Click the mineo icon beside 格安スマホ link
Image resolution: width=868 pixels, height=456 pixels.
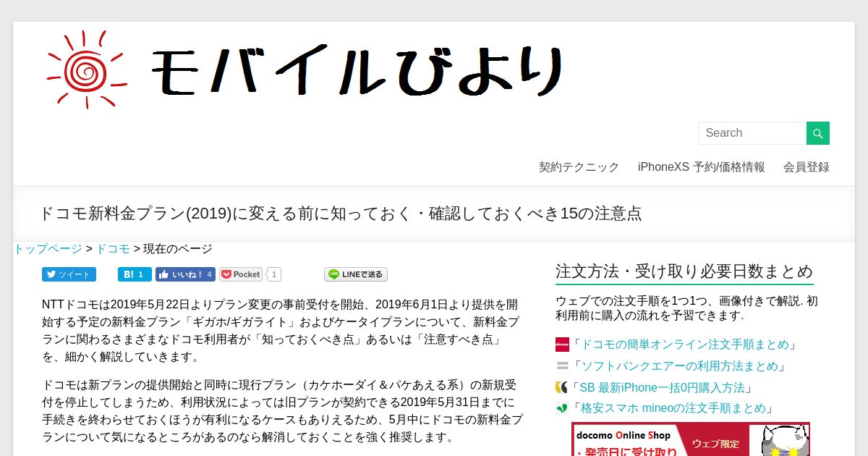562,408
